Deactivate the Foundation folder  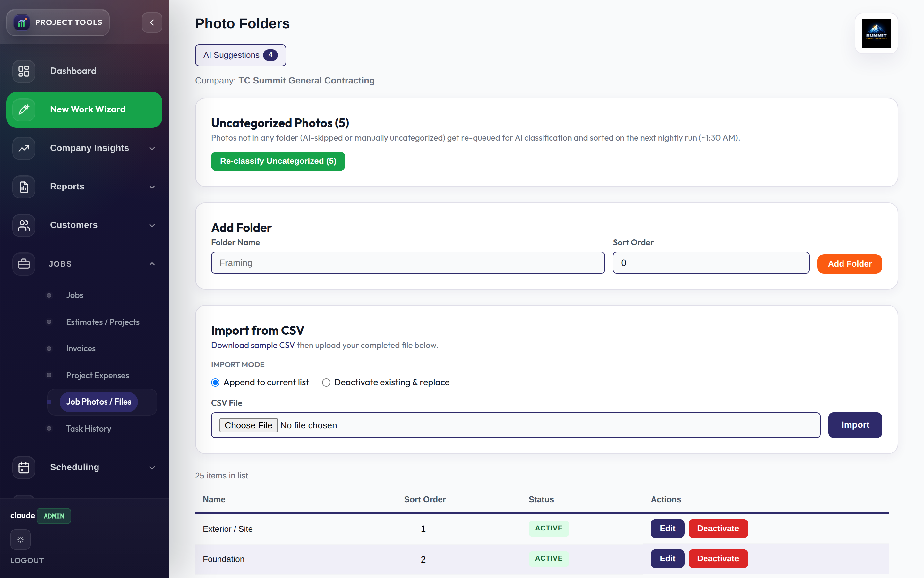pos(718,559)
